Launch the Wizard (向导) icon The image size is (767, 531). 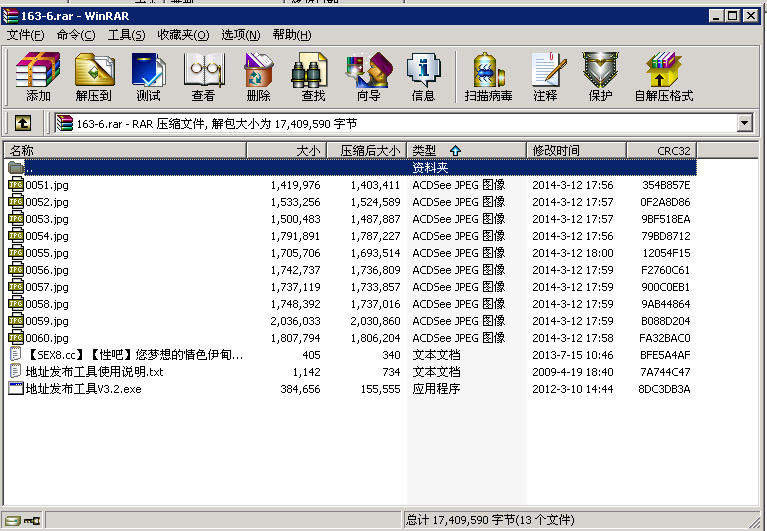point(369,70)
